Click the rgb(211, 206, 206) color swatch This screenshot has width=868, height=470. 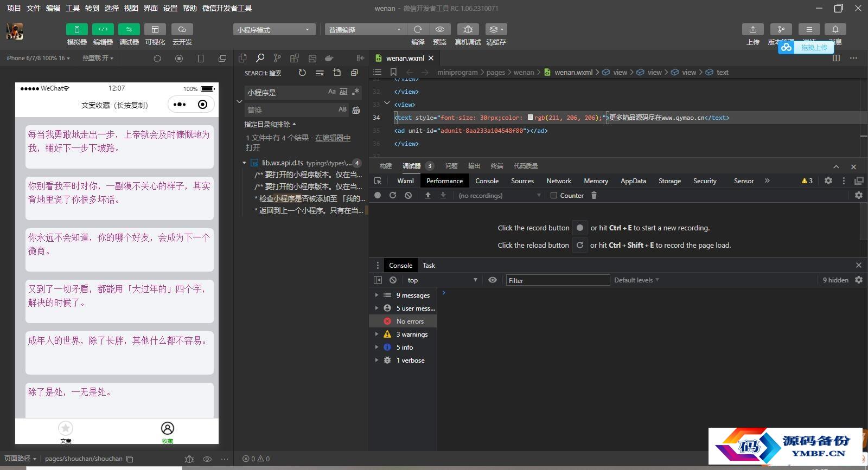click(530, 117)
